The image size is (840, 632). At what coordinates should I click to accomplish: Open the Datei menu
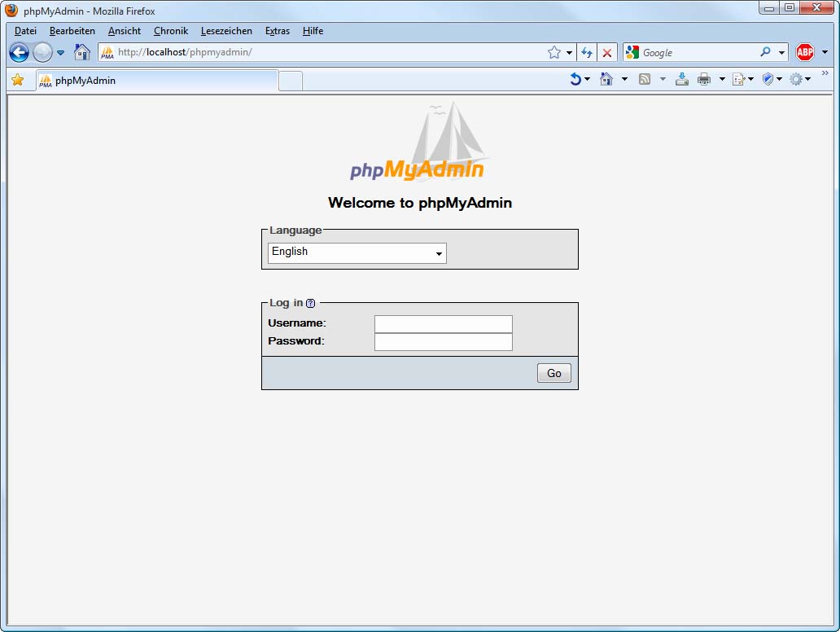[x=25, y=31]
